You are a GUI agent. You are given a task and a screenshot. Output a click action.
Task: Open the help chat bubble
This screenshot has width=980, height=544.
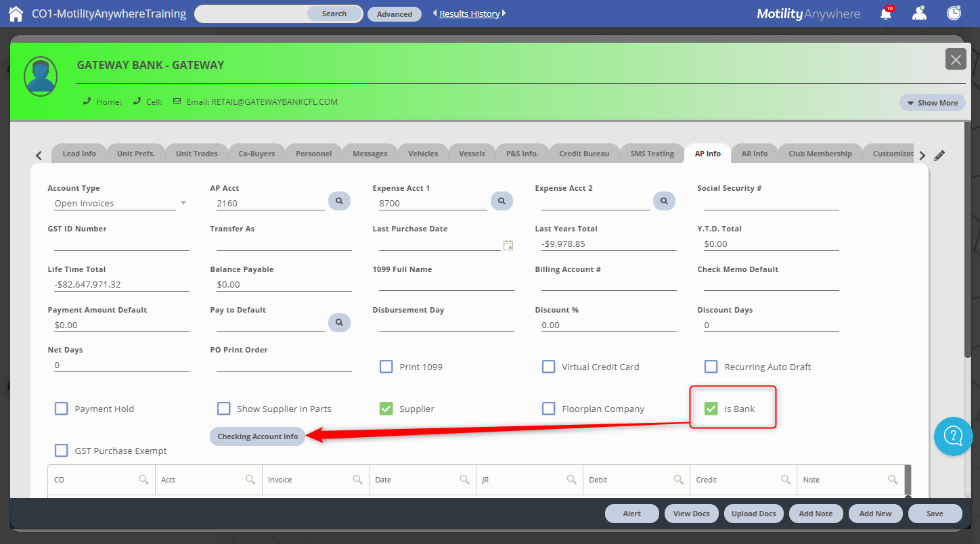click(953, 436)
